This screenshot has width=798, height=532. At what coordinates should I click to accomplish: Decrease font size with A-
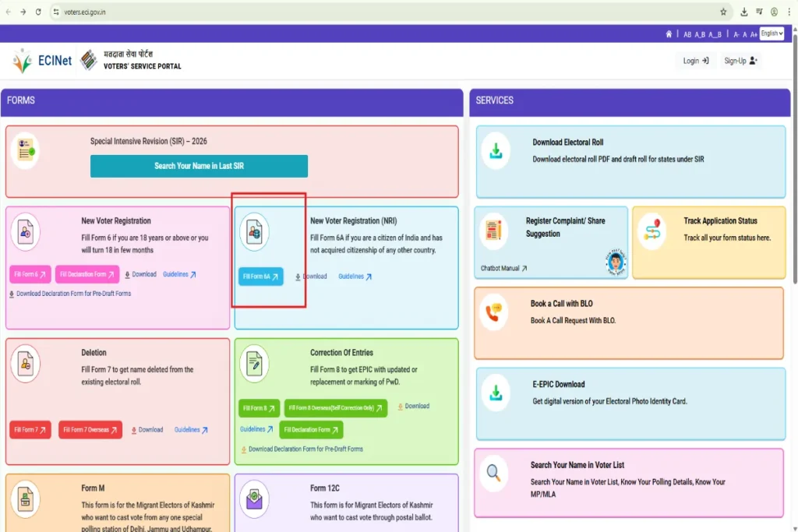tap(736, 34)
